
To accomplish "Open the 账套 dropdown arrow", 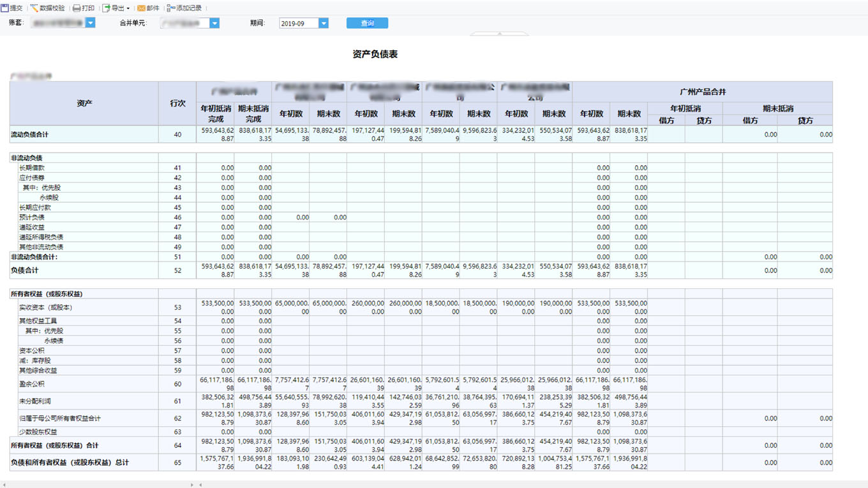I will pos(90,23).
